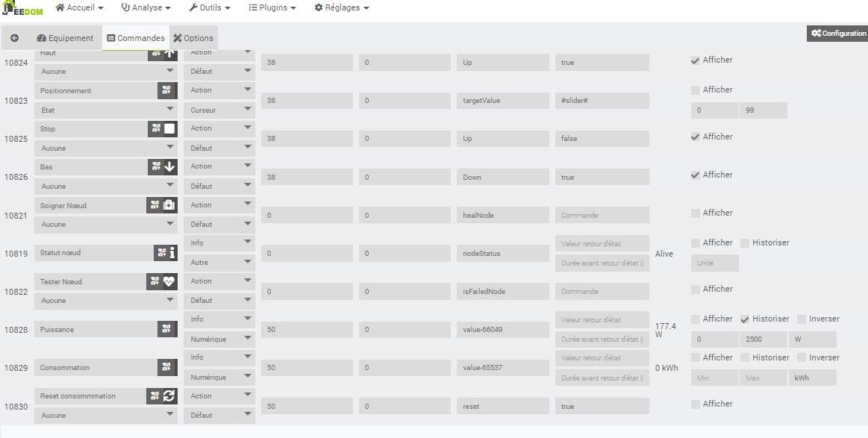868x438 pixels.
Task: Click the Configuration button
Action: (x=838, y=34)
